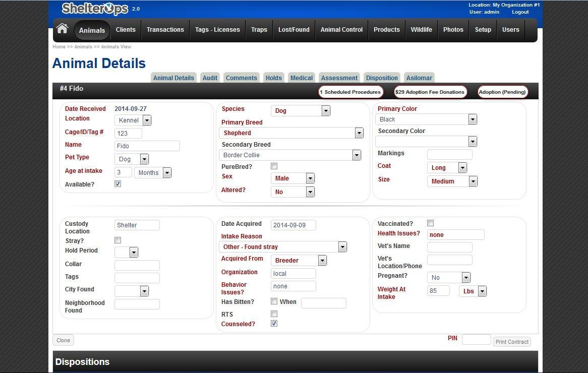
Task: Enable the Stray checkbox
Action: [x=117, y=240]
